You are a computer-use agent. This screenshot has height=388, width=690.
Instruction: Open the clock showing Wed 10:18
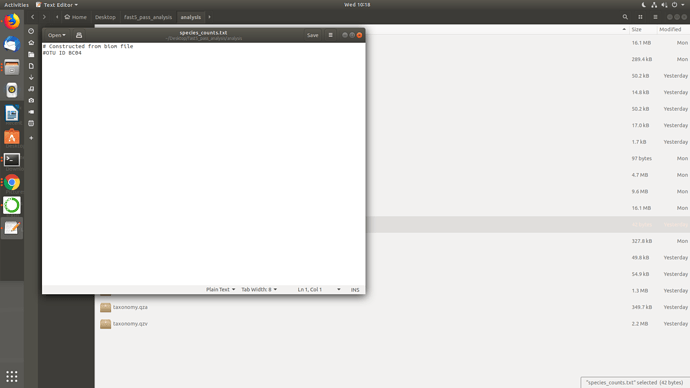point(357,5)
